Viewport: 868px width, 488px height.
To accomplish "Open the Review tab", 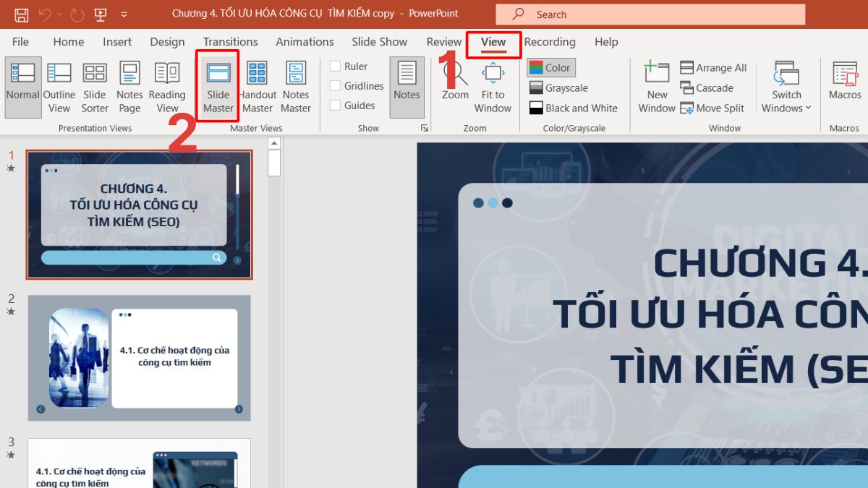I will (x=443, y=42).
